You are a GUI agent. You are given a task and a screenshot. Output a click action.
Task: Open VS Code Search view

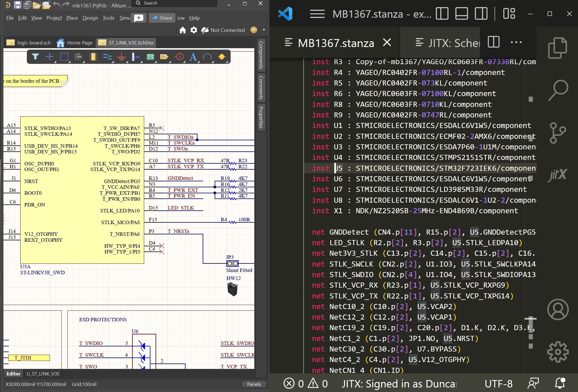[x=557, y=90]
